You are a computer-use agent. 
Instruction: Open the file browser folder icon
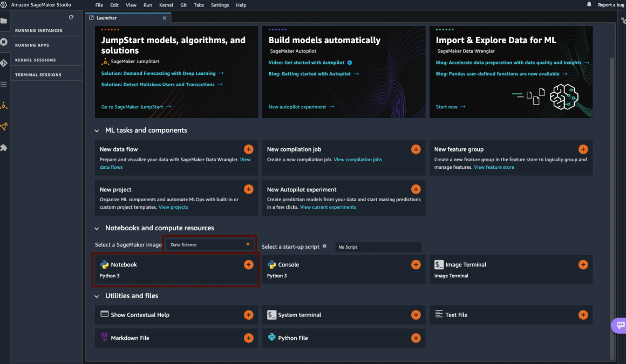tap(4, 21)
